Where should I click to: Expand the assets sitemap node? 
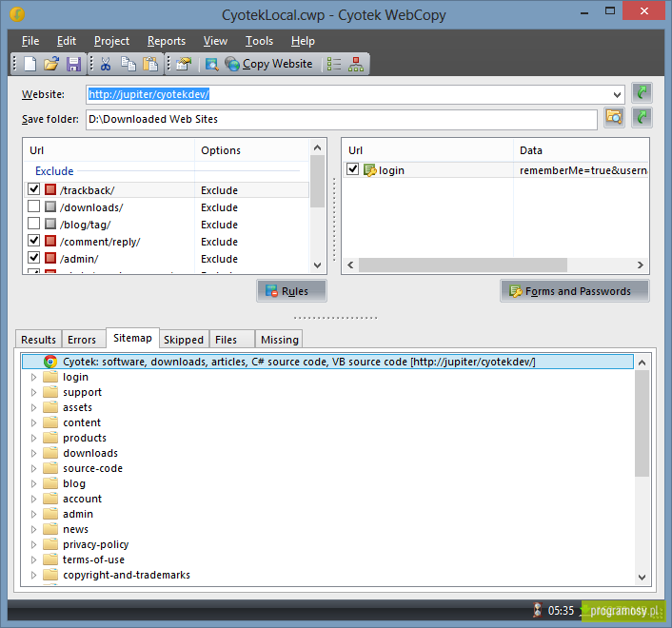click(34, 408)
